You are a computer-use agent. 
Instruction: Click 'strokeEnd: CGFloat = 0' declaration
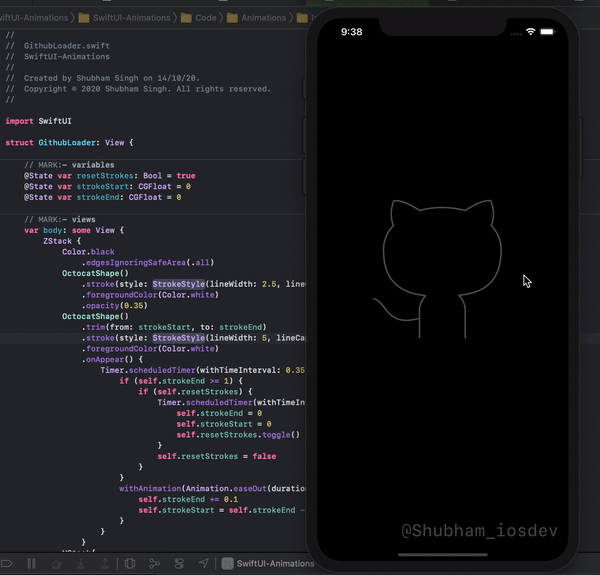pyautogui.click(x=103, y=197)
